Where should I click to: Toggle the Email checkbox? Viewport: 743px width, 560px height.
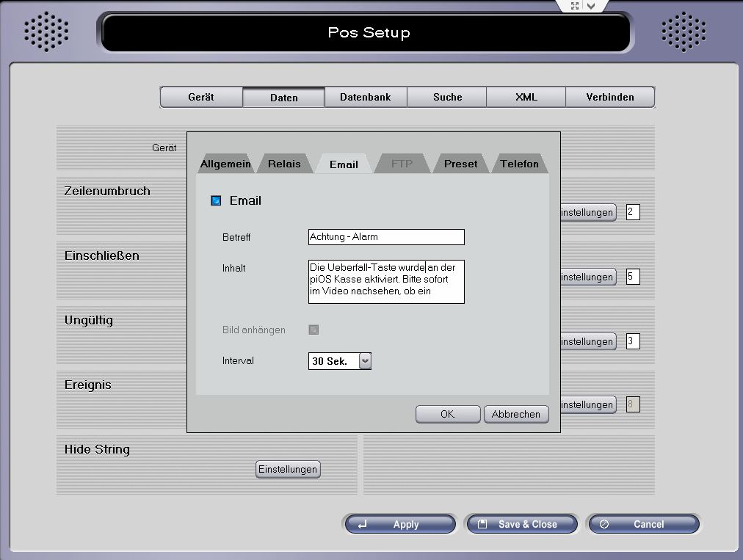[216, 200]
